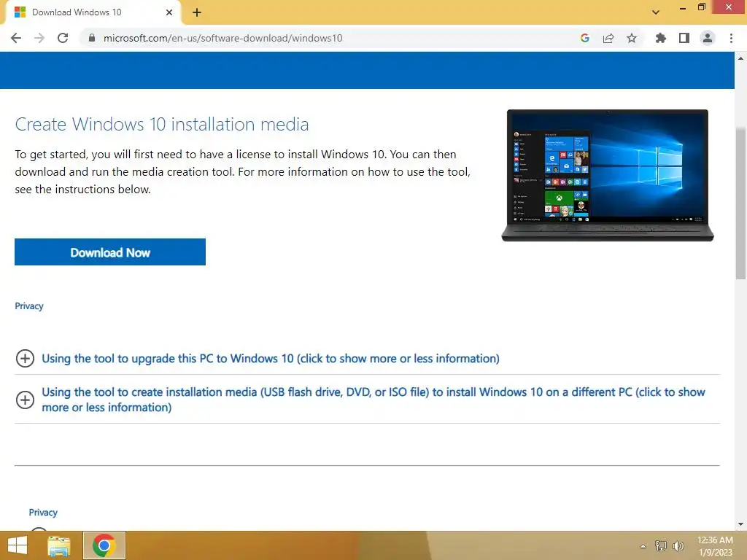Click the 'Create Windows 10 installation media' heading
The height and width of the screenshot is (560, 747).
point(162,124)
